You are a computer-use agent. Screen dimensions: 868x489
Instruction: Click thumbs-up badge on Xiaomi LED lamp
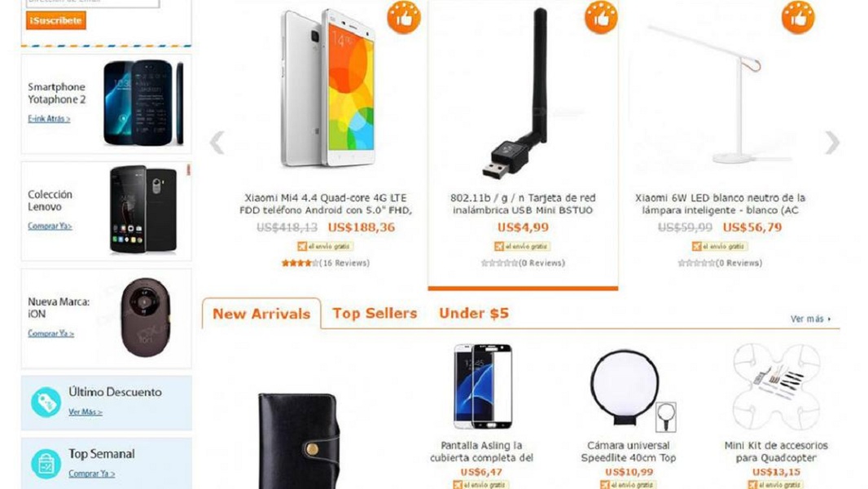(x=798, y=17)
